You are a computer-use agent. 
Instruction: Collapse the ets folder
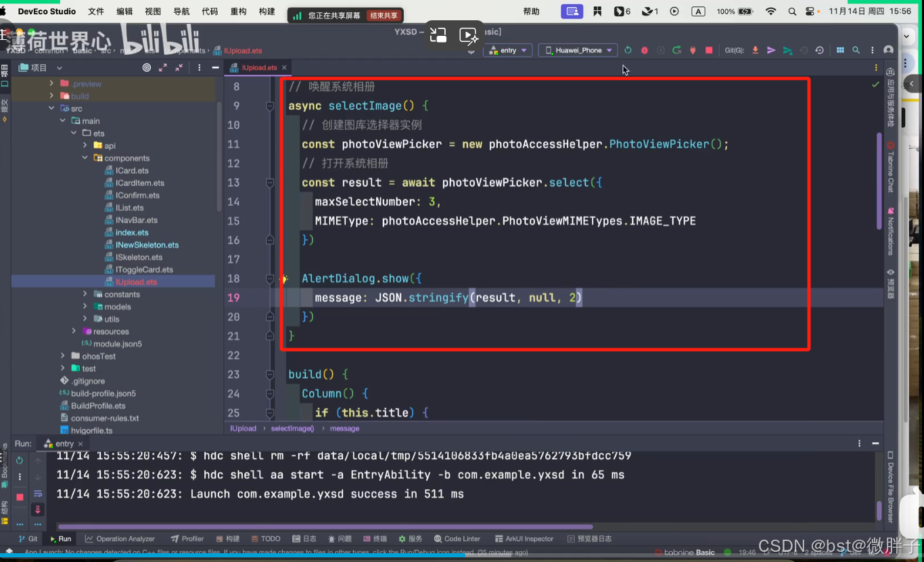(x=74, y=133)
